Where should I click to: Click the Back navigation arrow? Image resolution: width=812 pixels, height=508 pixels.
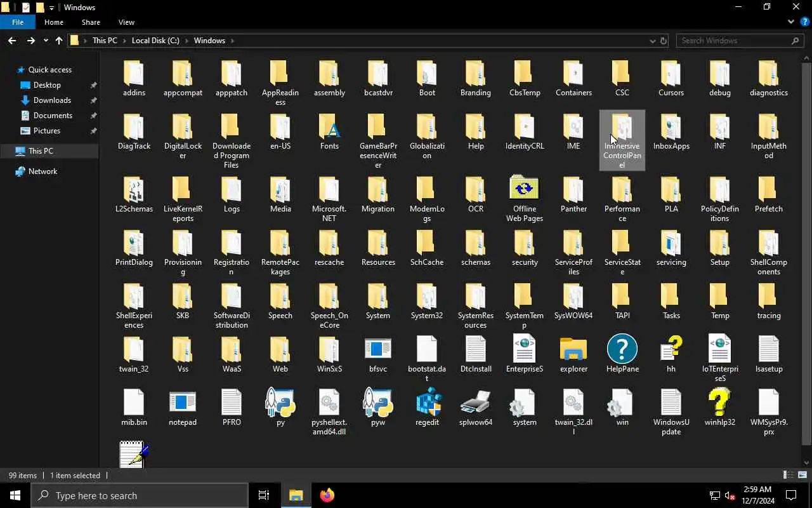point(12,41)
